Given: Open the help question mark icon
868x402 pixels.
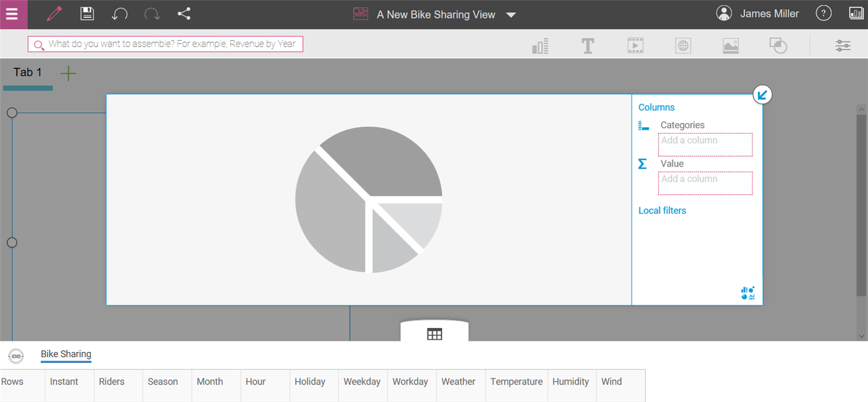Looking at the screenshot, I should click(823, 14).
